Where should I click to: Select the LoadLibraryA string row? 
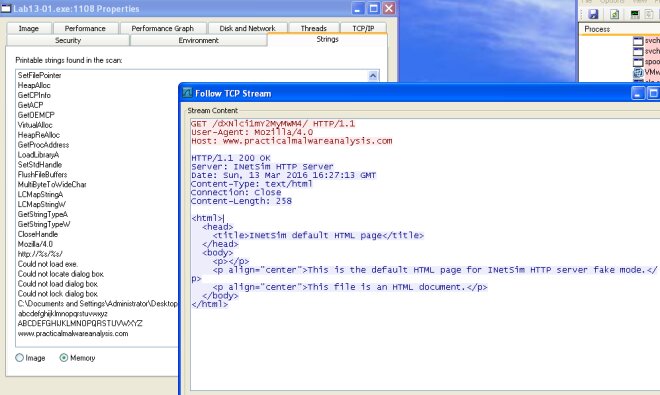(x=38, y=155)
